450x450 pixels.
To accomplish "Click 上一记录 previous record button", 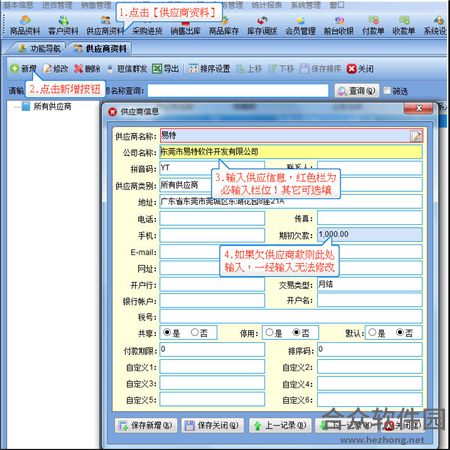I will [280, 425].
